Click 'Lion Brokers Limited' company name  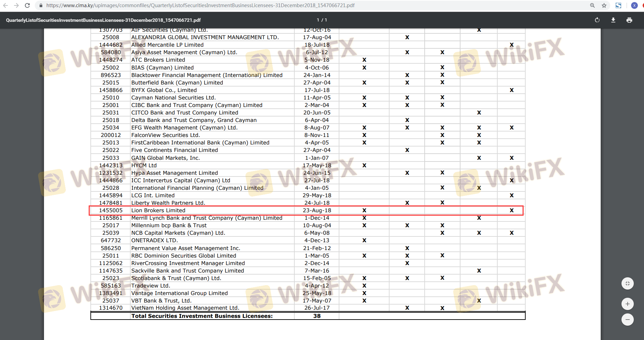pyautogui.click(x=158, y=211)
